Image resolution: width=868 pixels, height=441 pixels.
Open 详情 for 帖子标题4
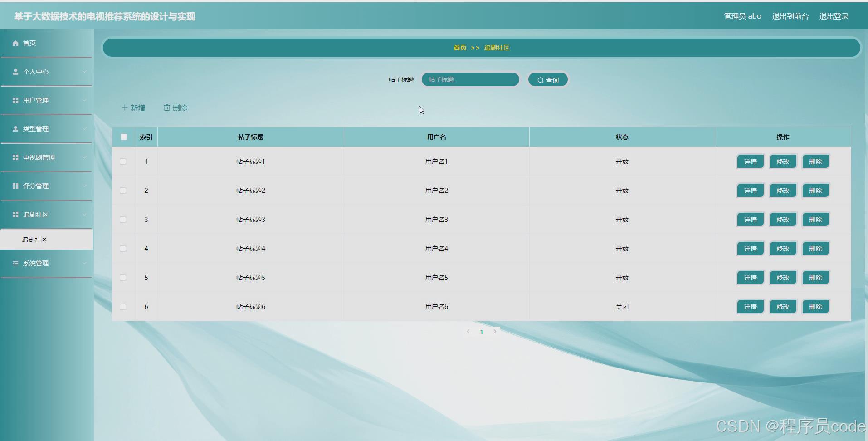(750, 249)
